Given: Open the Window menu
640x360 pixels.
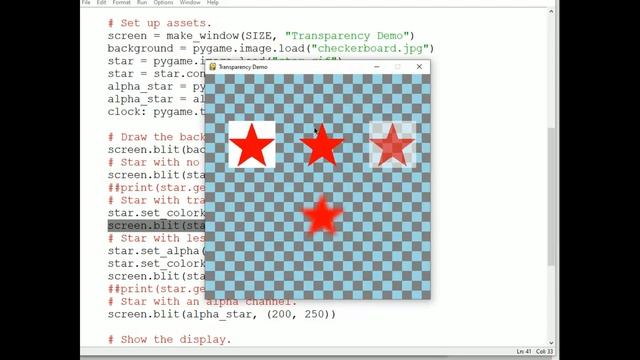Looking at the screenshot, I should coord(190,2).
